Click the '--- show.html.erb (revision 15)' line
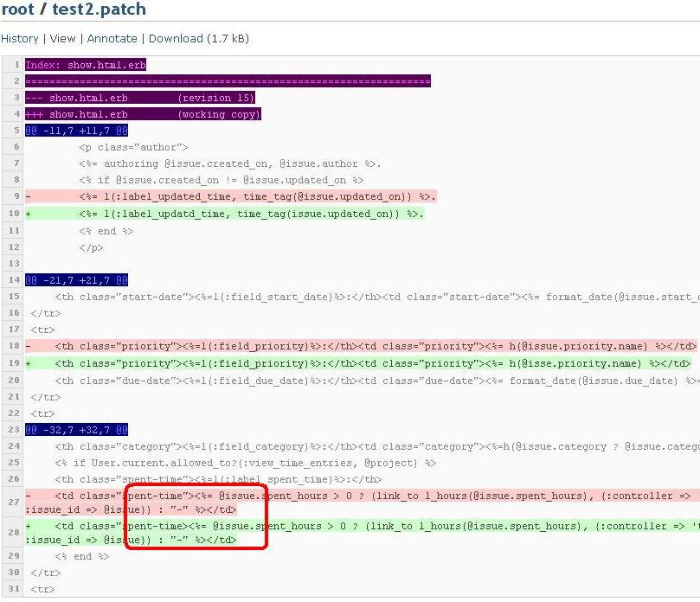This screenshot has width=700, height=602. (x=140, y=98)
